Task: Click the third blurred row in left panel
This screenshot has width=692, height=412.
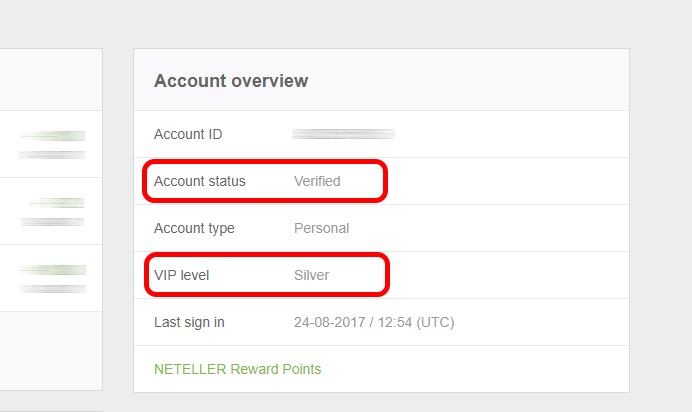Action: coord(52,278)
